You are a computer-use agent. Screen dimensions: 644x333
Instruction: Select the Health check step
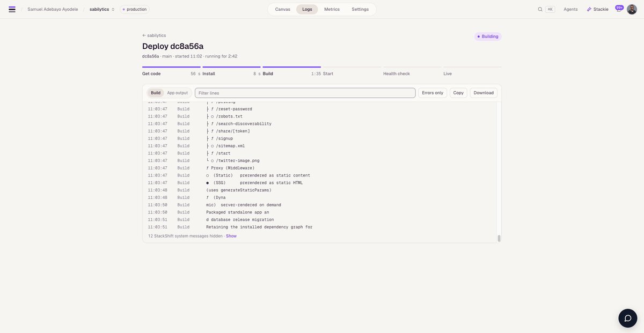(412, 71)
